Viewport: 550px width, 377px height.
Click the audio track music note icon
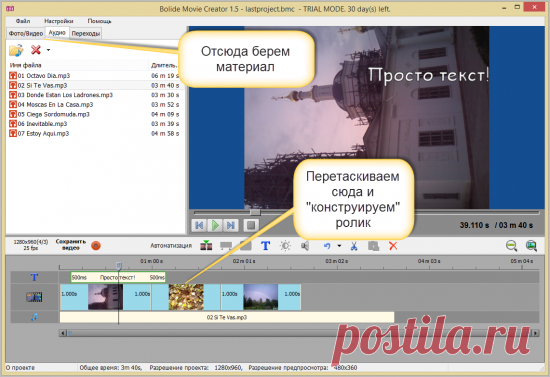(x=34, y=317)
